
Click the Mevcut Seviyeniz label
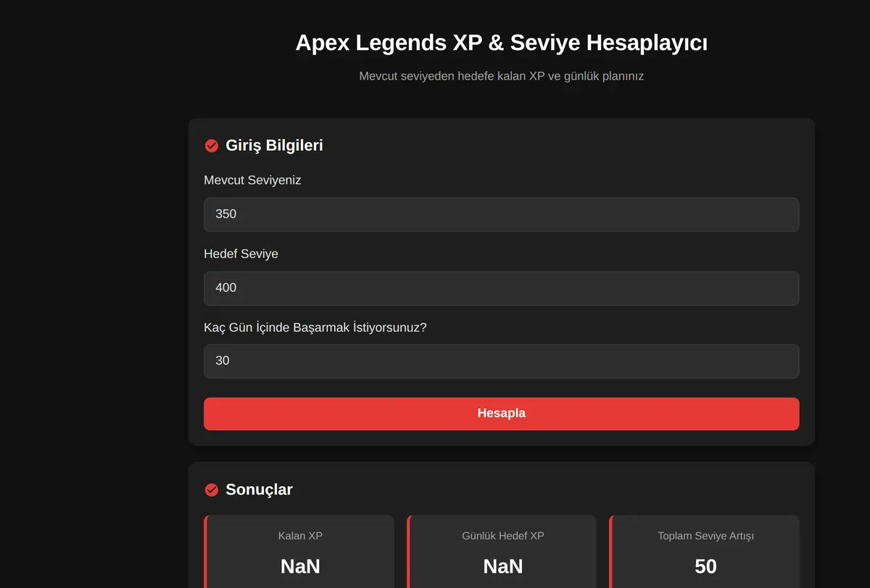pos(252,181)
